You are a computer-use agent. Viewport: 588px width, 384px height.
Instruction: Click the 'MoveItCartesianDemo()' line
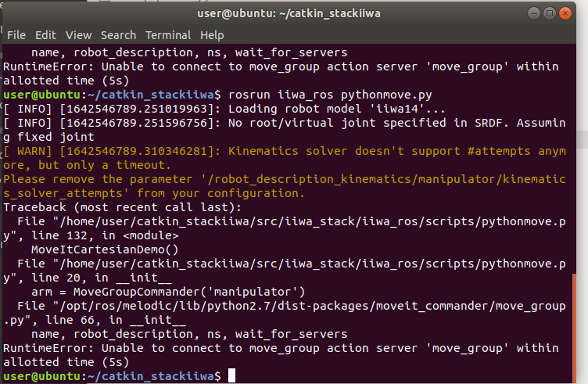(105, 249)
